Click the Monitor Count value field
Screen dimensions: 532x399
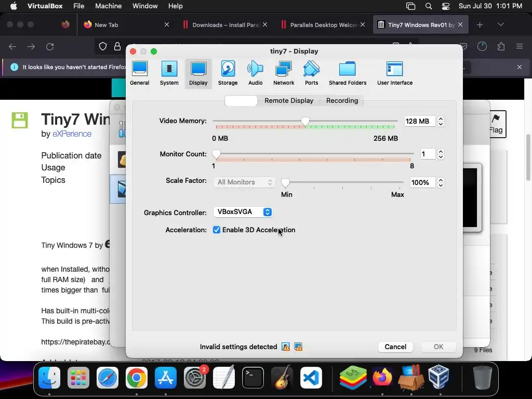pyautogui.click(x=428, y=154)
